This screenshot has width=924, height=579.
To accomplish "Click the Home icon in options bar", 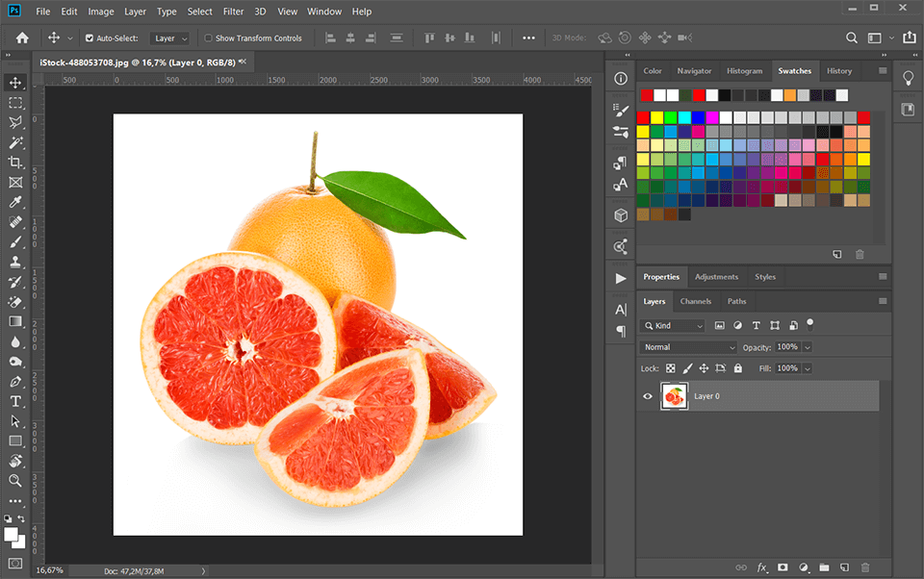I will tap(22, 38).
